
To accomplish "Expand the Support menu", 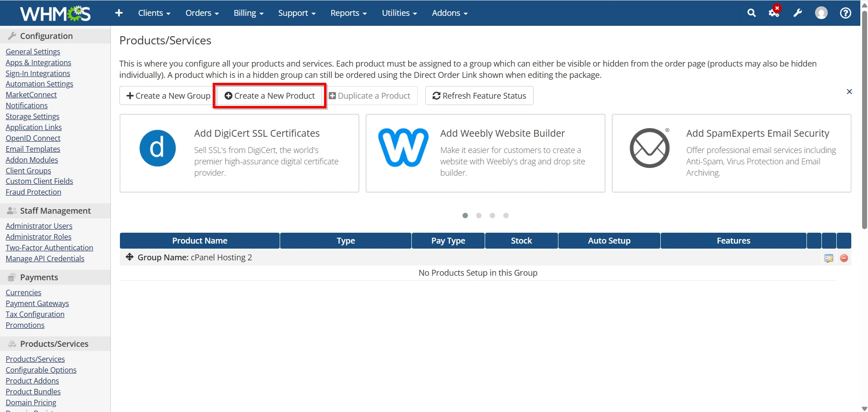I will pyautogui.click(x=297, y=13).
